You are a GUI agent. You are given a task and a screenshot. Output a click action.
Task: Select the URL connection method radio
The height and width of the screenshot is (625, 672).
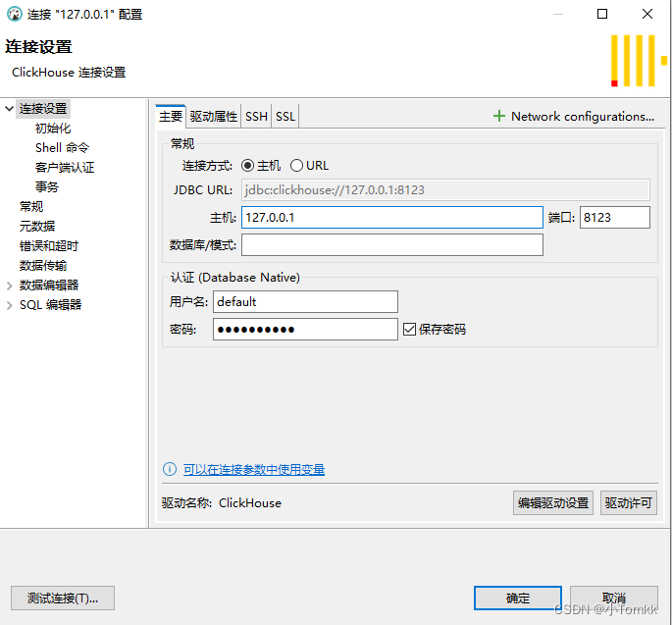click(x=296, y=166)
